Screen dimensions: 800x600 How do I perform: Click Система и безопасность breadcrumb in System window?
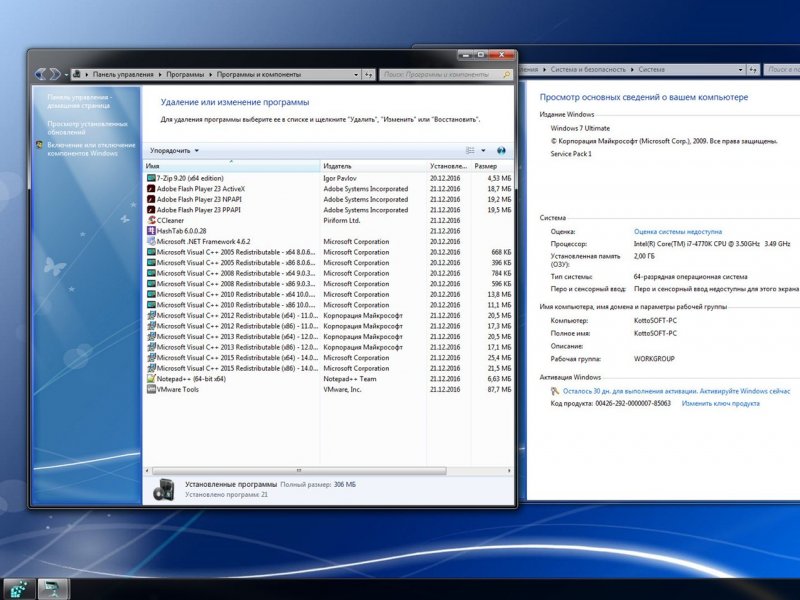pyautogui.click(x=588, y=69)
